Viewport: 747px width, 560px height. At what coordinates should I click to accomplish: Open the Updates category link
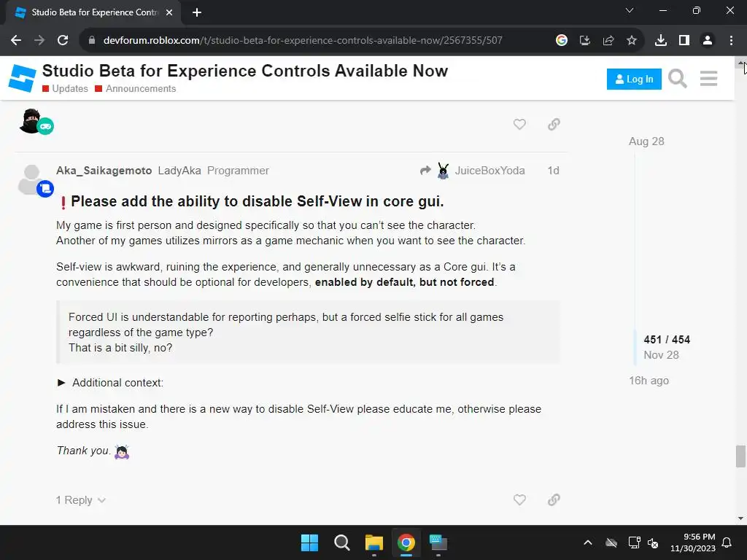[x=65, y=88]
